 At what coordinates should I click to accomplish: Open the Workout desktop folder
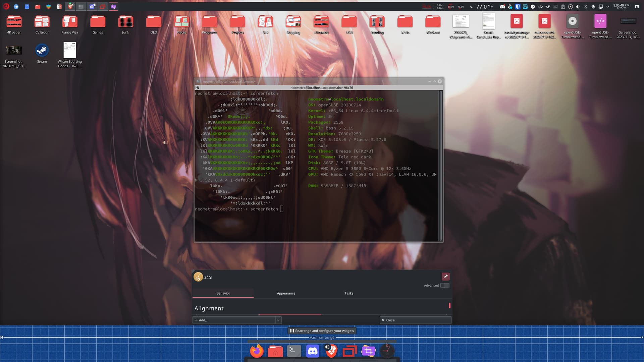pyautogui.click(x=433, y=24)
